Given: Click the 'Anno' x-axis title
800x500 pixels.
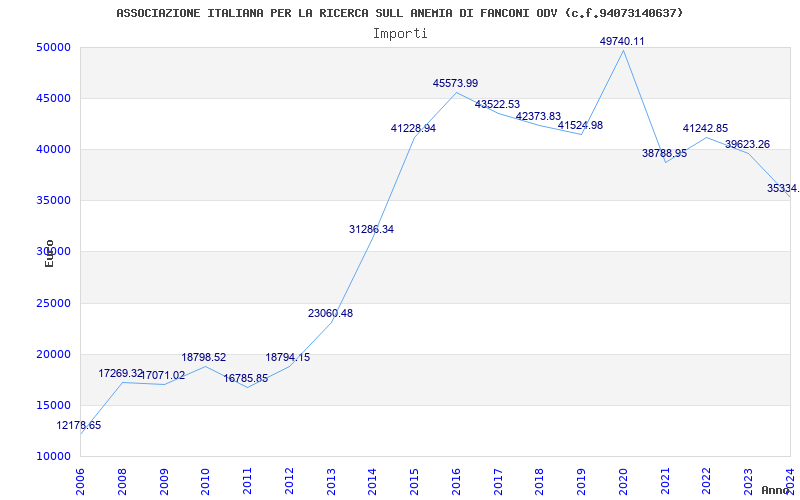Looking at the screenshot, I should pyautogui.click(x=775, y=490).
